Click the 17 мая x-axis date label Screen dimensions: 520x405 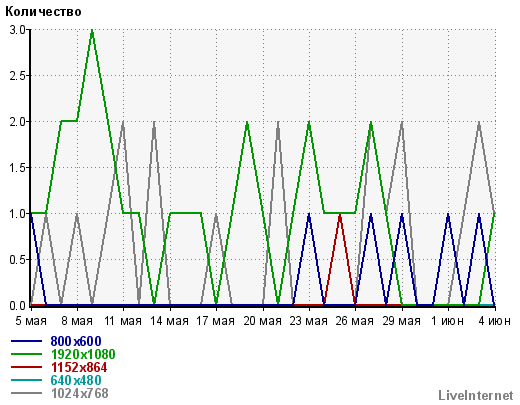pyautogui.click(x=215, y=321)
